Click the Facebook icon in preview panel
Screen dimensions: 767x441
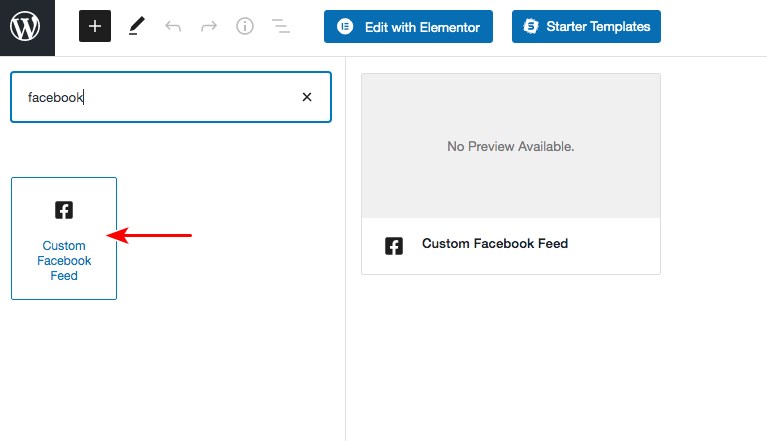coord(394,246)
